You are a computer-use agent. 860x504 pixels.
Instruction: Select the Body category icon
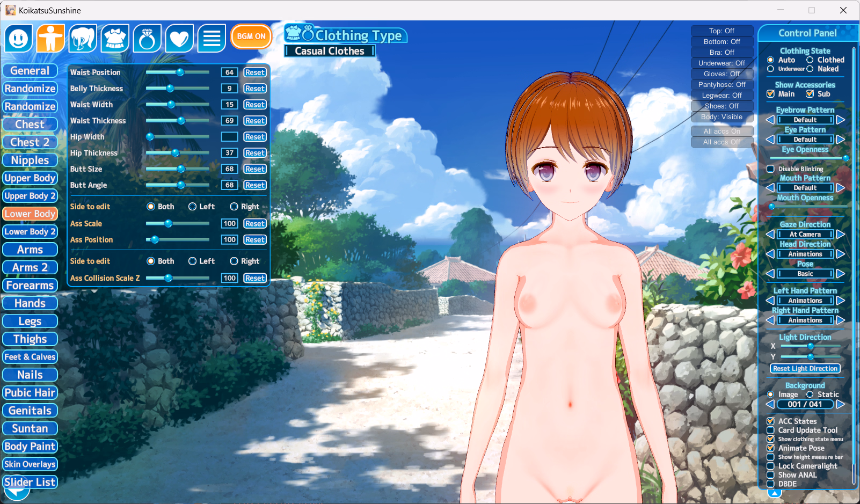pyautogui.click(x=51, y=39)
